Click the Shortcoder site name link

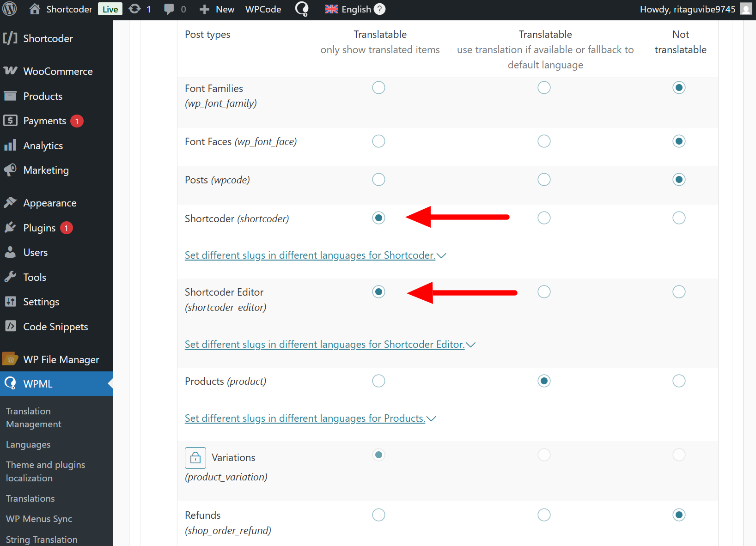click(x=69, y=9)
